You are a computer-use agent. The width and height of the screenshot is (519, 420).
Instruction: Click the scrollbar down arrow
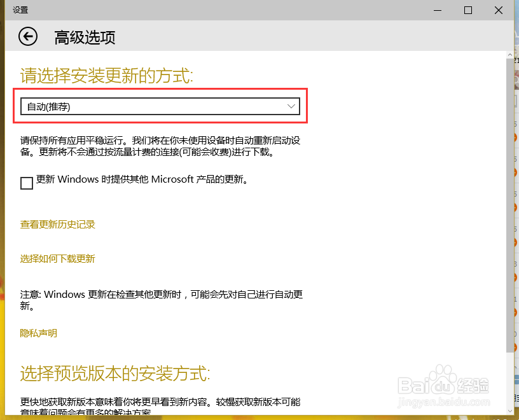coord(509,412)
